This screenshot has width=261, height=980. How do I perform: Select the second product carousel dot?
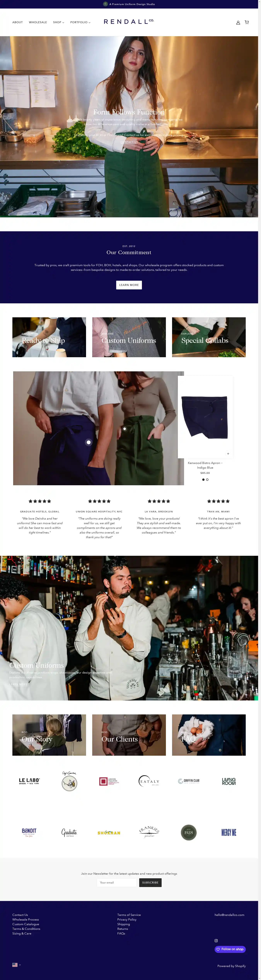tap(207, 479)
